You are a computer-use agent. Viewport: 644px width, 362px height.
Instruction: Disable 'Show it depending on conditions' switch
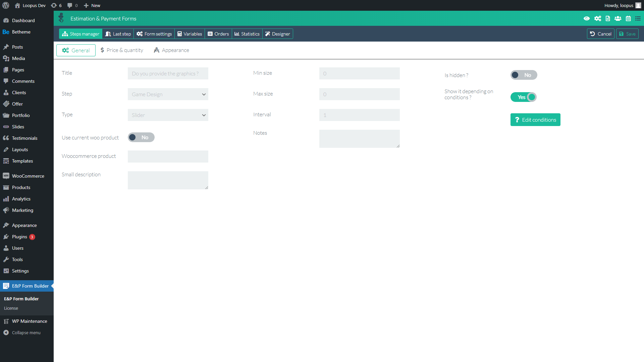(x=524, y=97)
